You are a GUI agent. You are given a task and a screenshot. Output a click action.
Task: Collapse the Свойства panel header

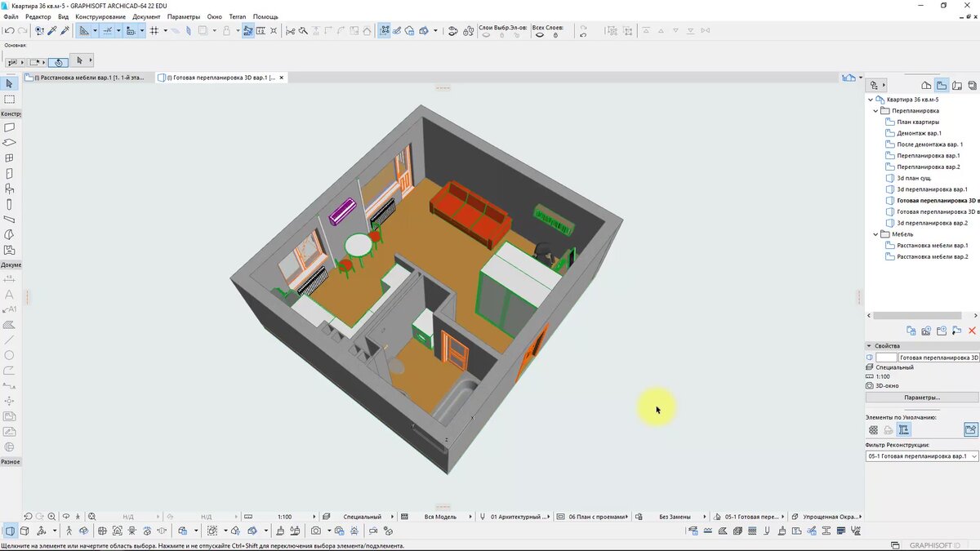(x=922, y=346)
